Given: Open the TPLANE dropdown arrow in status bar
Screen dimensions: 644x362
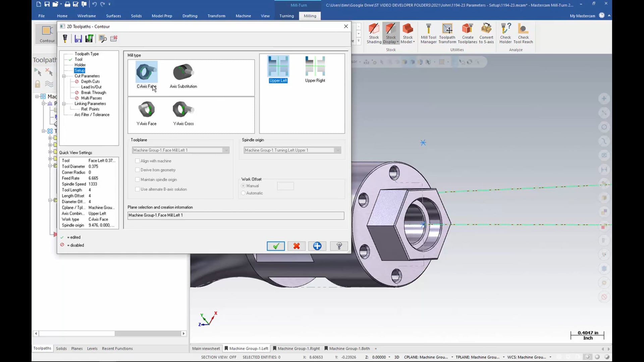Looking at the screenshot, I should pyautogui.click(x=503, y=357).
